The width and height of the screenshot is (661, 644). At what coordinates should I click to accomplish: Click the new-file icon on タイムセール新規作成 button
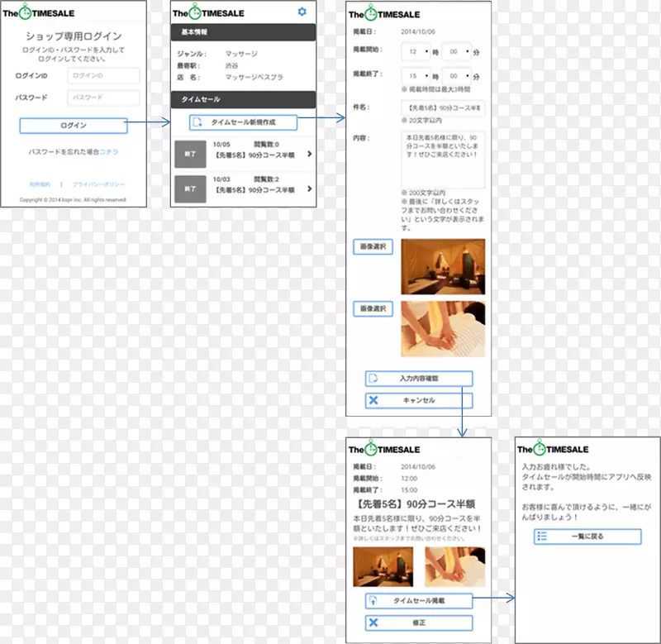pyautogui.click(x=197, y=122)
